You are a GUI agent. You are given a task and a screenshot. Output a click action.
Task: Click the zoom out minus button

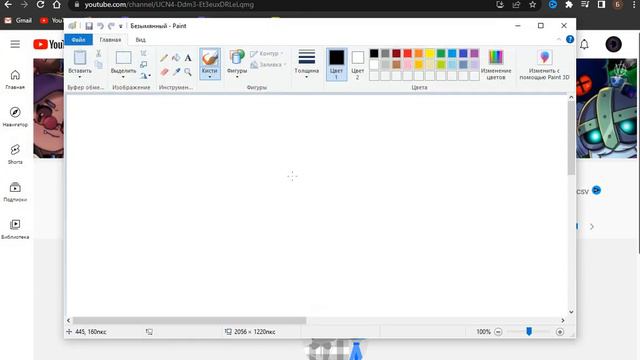click(498, 332)
